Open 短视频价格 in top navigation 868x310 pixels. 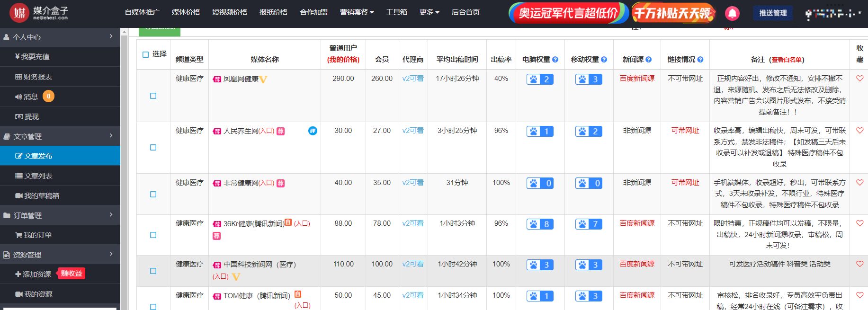coord(230,12)
